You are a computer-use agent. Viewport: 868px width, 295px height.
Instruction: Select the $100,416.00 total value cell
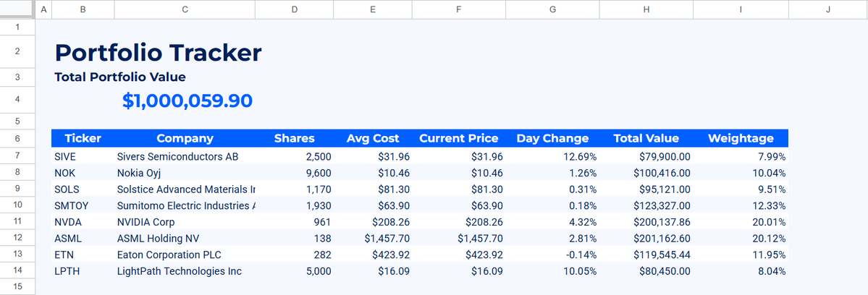646,173
